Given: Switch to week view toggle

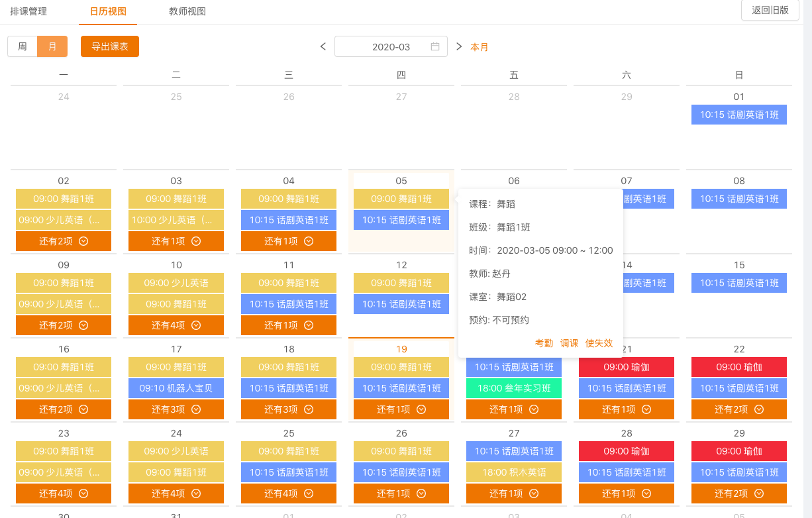Looking at the screenshot, I should 23,47.
